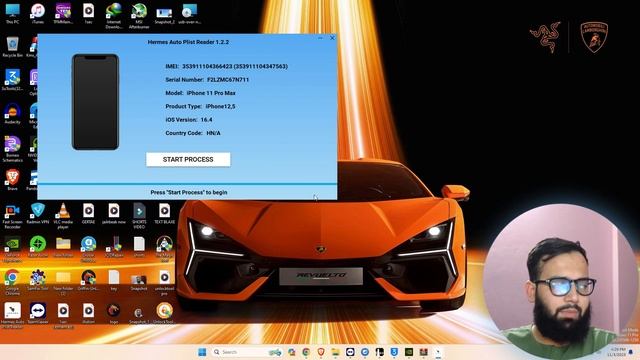Viewport: 640px width, 360px height.
Task: Open the NVIDIA app from the taskbar
Action: (x=409, y=352)
